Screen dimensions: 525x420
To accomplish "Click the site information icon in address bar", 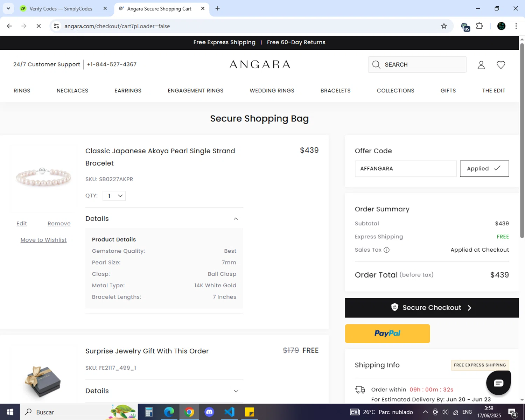I will click(x=56, y=26).
